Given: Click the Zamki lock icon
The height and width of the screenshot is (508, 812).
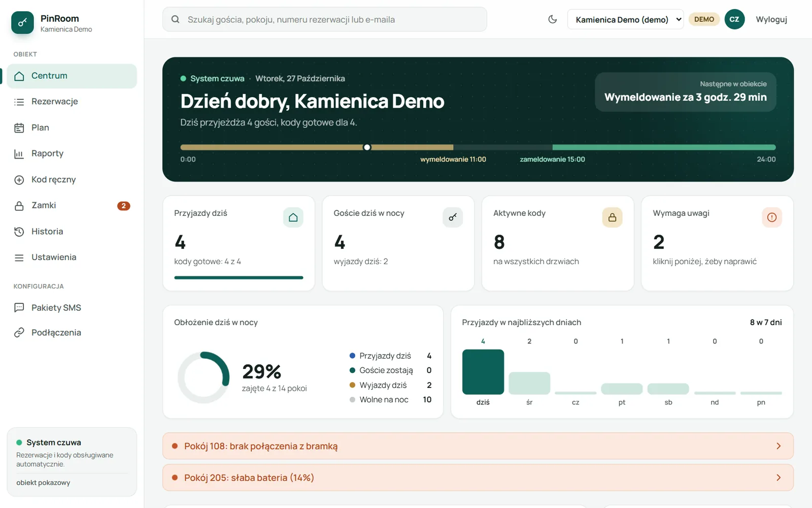Looking at the screenshot, I should tap(19, 206).
